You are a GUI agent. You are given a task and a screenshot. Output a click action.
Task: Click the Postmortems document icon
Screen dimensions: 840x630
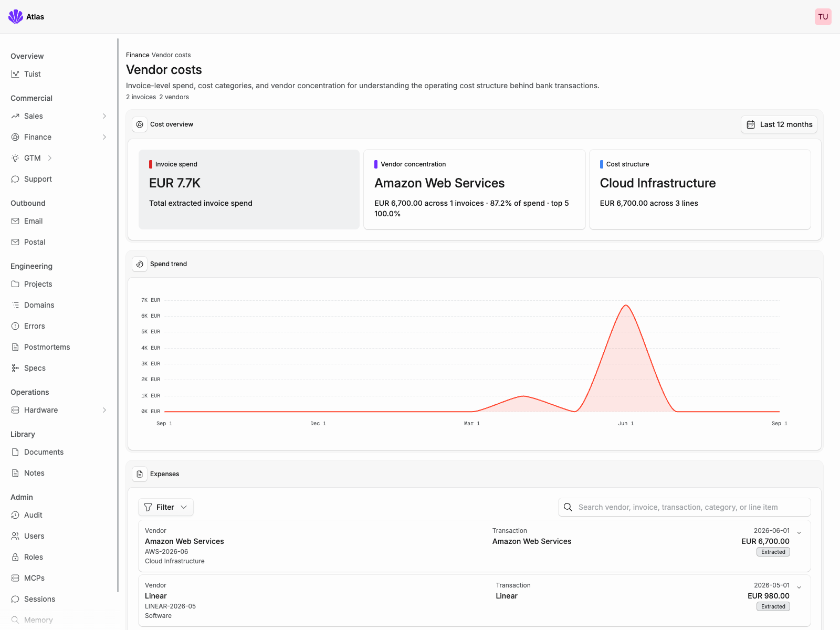click(15, 347)
